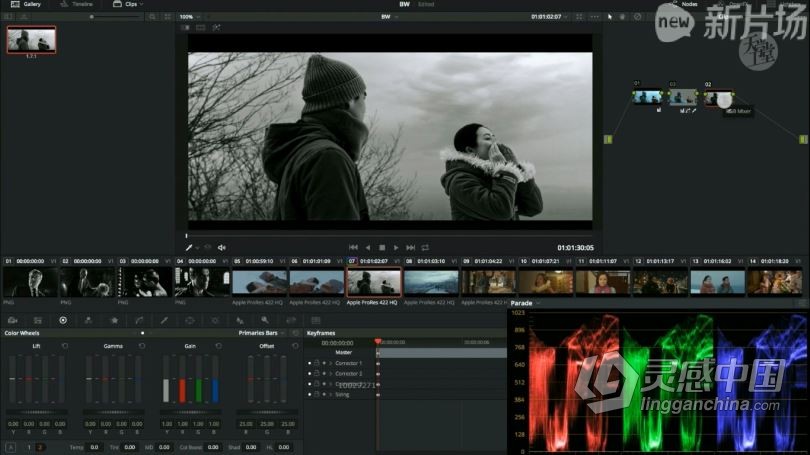Lock the Corrector 2 keyframe track
The height and width of the screenshot is (455, 810).
click(x=317, y=373)
